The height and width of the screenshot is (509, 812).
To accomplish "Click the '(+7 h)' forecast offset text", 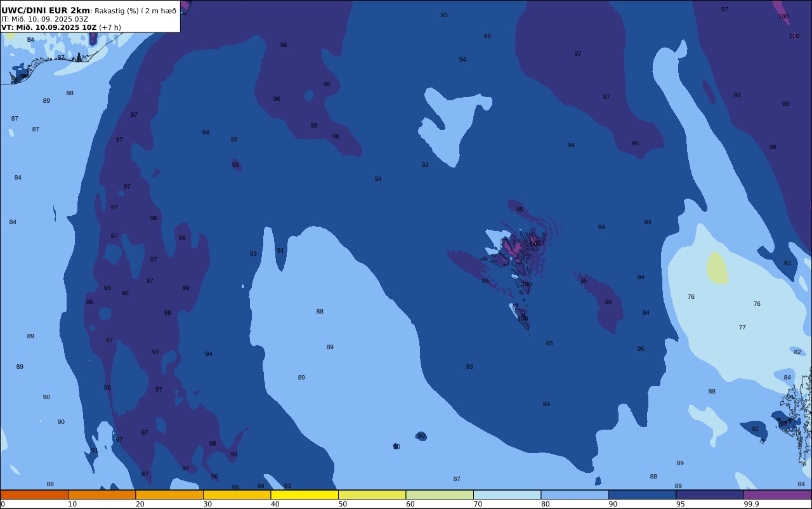I will click(110, 27).
